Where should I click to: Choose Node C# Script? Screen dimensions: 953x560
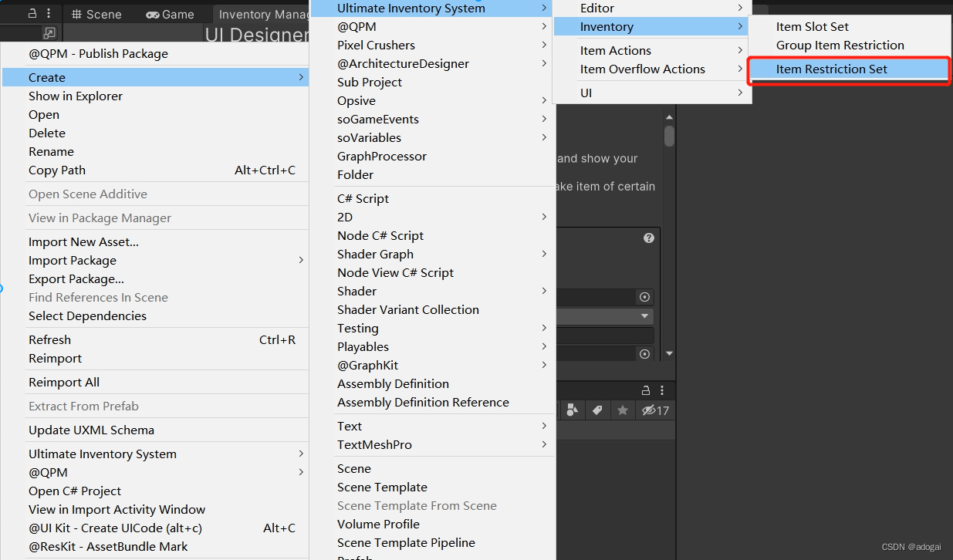pyautogui.click(x=431, y=235)
